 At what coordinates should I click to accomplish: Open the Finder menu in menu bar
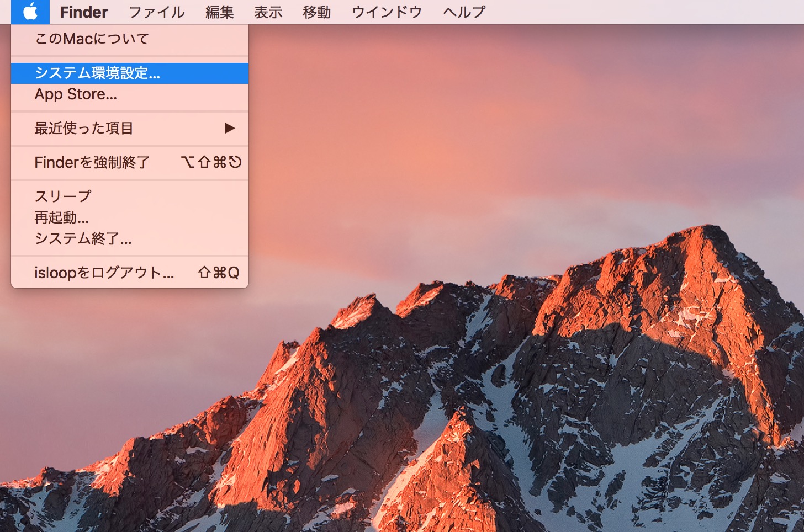coord(84,12)
